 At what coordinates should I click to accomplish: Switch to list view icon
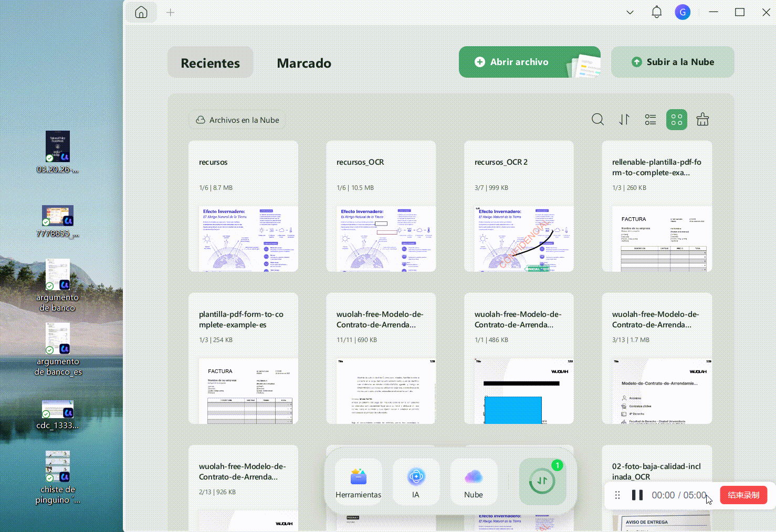click(x=651, y=120)
